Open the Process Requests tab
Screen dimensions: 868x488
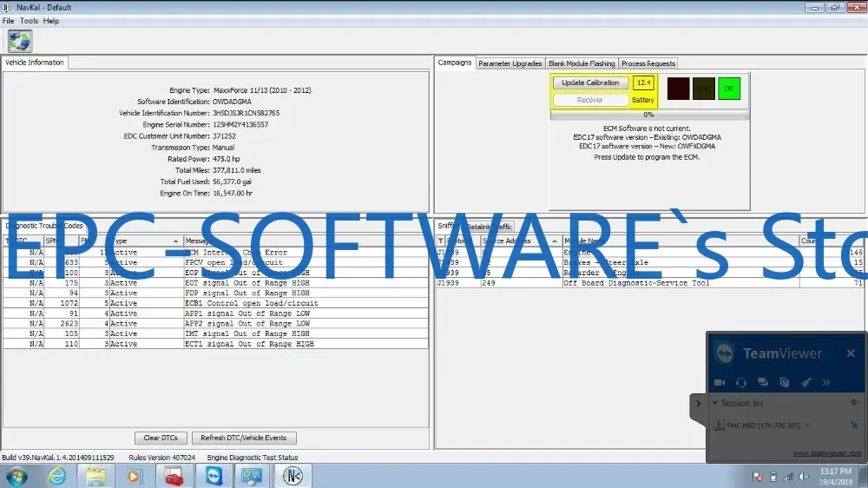point(648,63)
